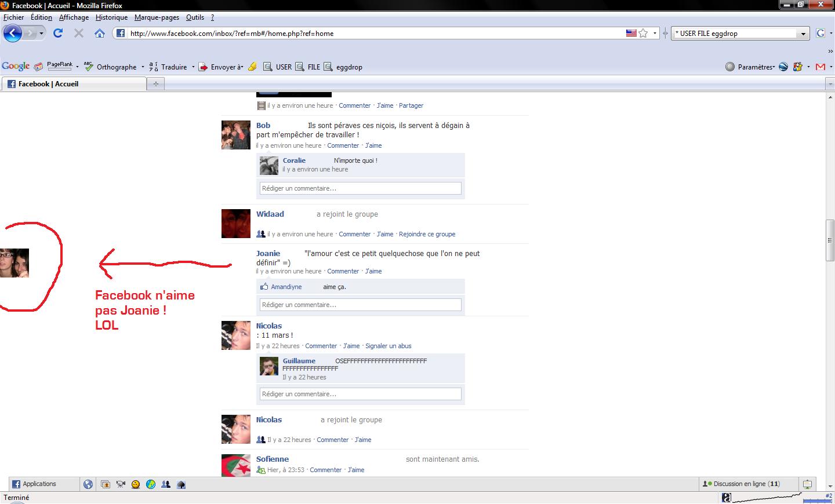The width and height of the screenshot is (835, 504).
Task: Bookmark this page with the star icon
Action: 643,33
